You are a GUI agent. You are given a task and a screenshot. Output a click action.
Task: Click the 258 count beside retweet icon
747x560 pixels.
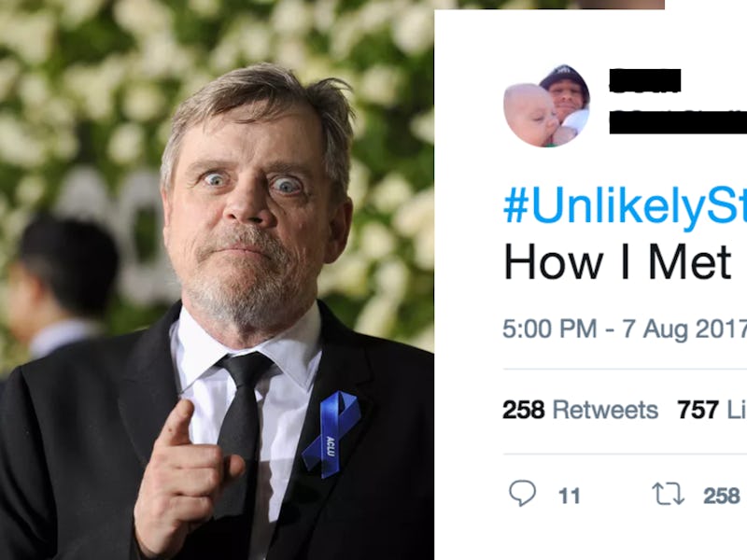(721, 496)
